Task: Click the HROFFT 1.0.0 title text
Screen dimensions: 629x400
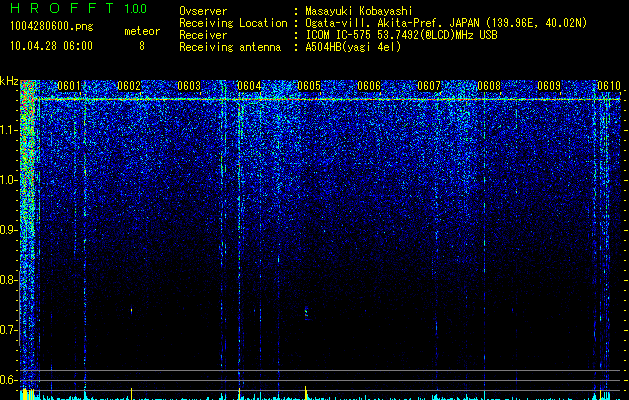Action: coord(78,8)
